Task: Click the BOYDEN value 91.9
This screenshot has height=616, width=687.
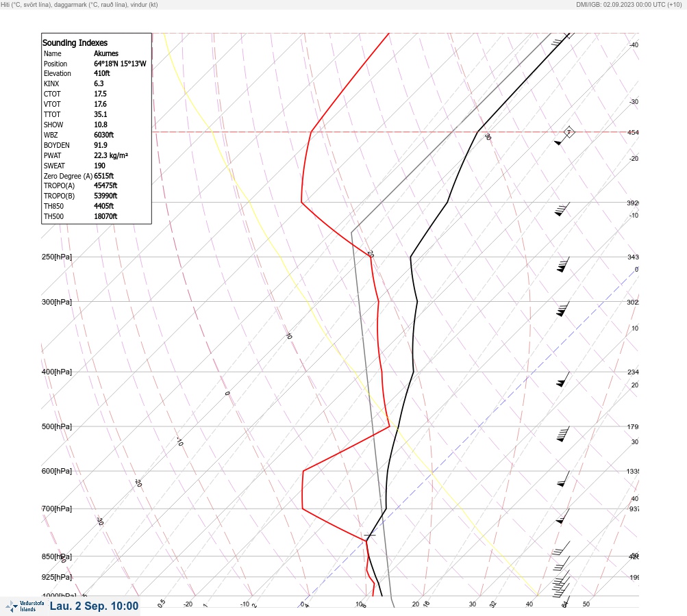Action: point(100,145)
